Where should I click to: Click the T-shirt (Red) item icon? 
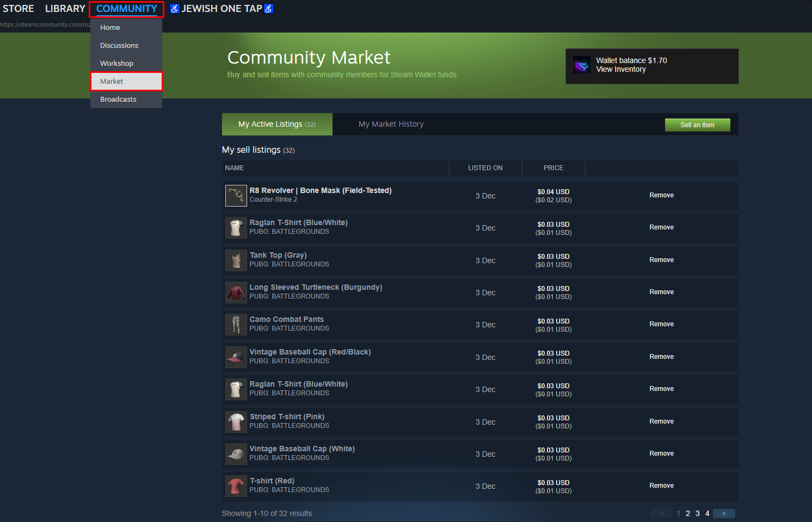tap(236, 486)
